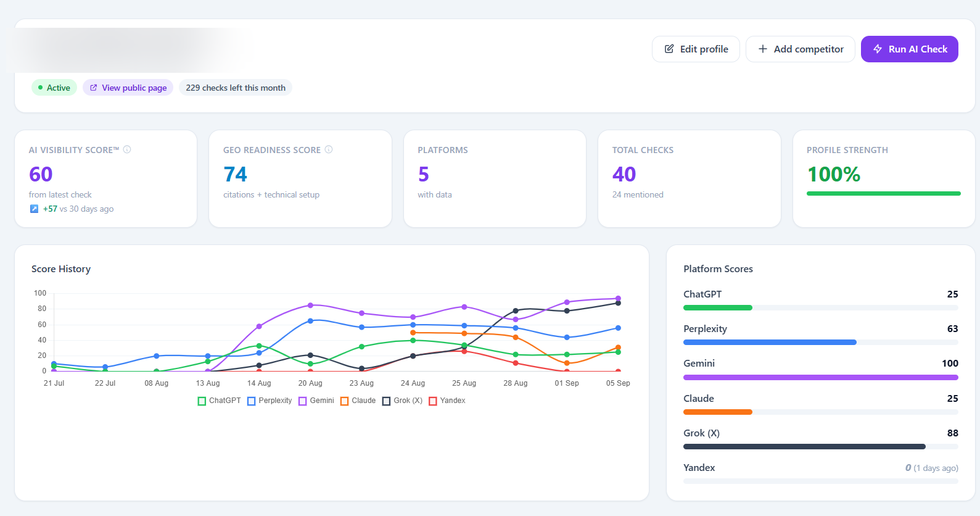The width and height of the screenshot is (980, 516).
Task: Toggle Yandex series in chart legend
Action: click(447, 401)
